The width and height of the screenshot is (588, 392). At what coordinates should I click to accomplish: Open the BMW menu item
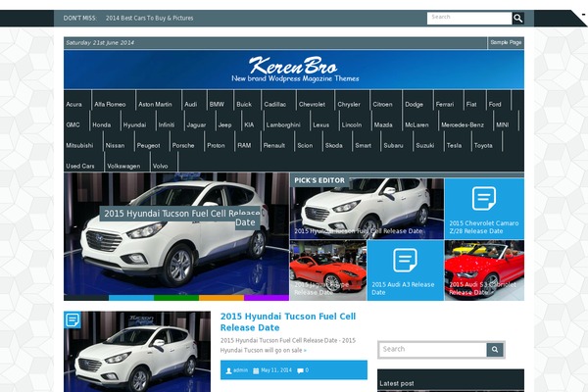[217, 104]
